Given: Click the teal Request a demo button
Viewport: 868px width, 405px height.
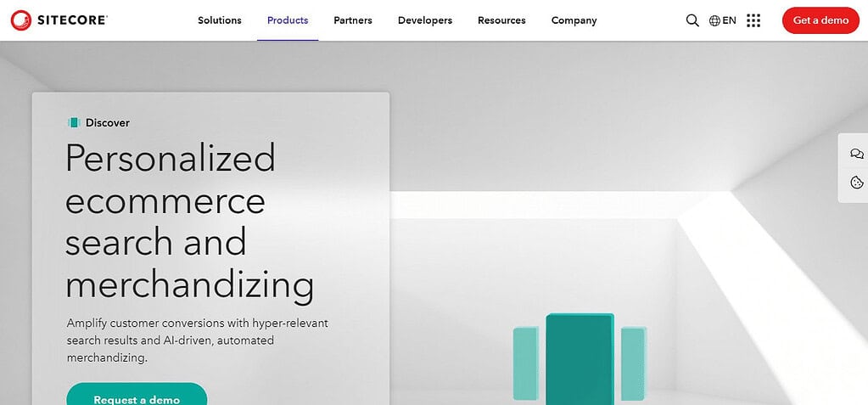Looking at the screenshot, I should pyautogui.click(x=137, y=395).
